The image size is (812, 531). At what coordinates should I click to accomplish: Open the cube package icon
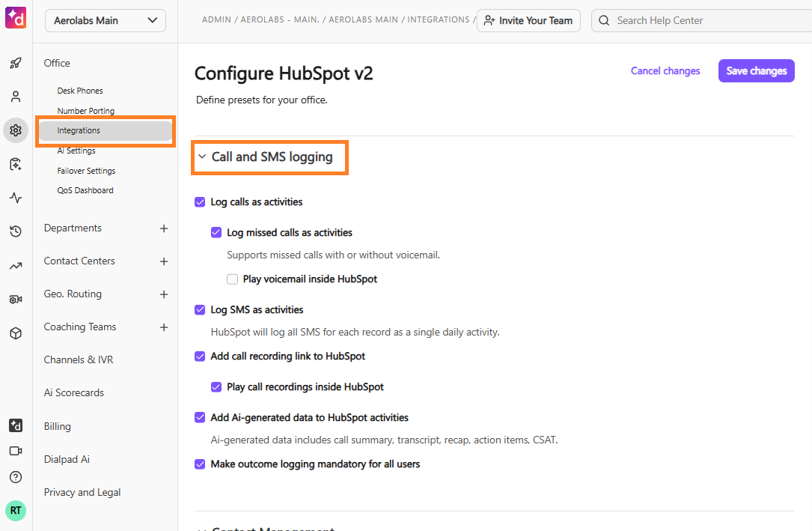click(x=16, y=333)
